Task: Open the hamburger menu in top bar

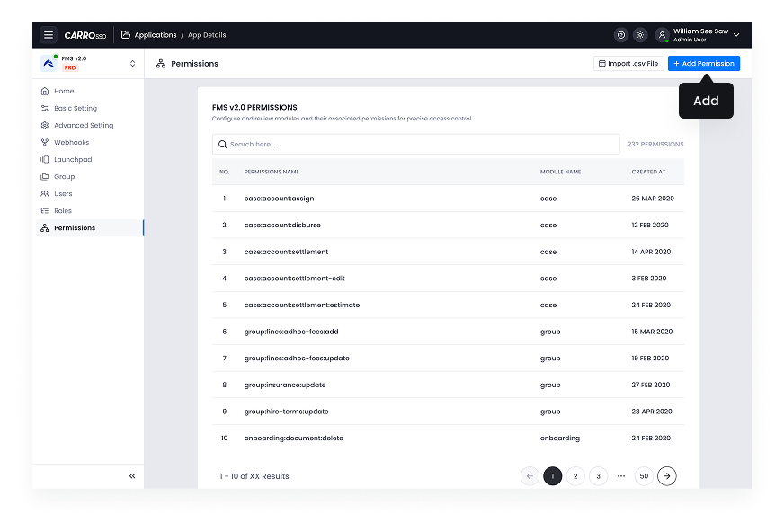Action: [48, 35]
